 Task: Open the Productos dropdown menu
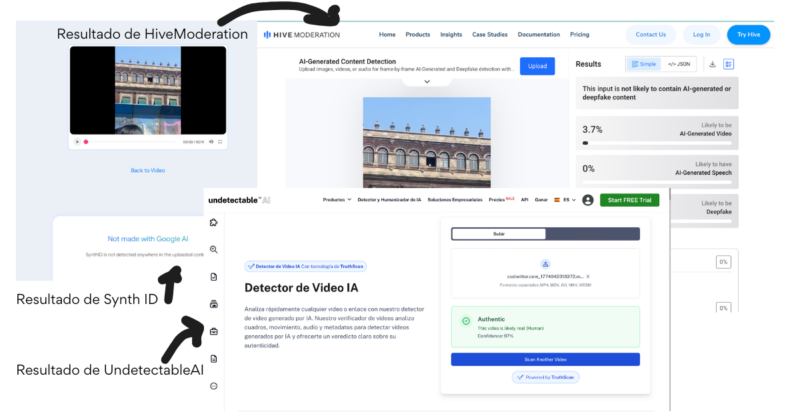(337, 200)
